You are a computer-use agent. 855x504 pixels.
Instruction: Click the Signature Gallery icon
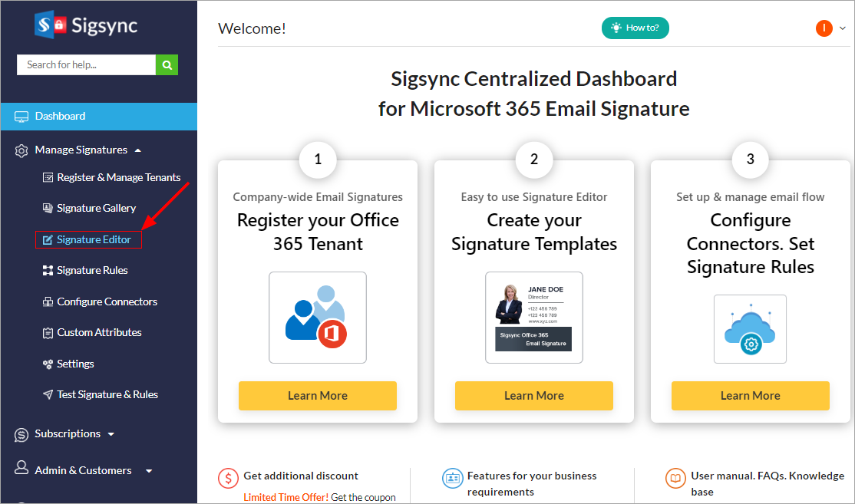(48, 208)
